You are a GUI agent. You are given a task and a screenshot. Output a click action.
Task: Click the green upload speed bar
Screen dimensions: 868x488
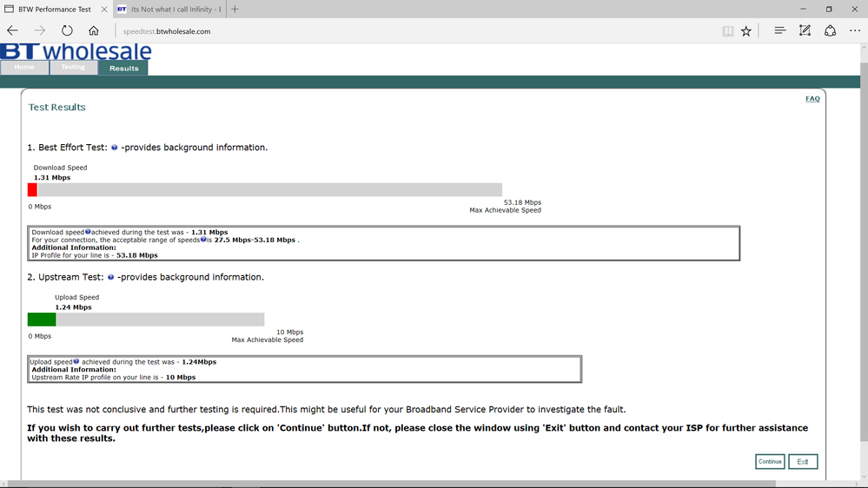point(42,320)
